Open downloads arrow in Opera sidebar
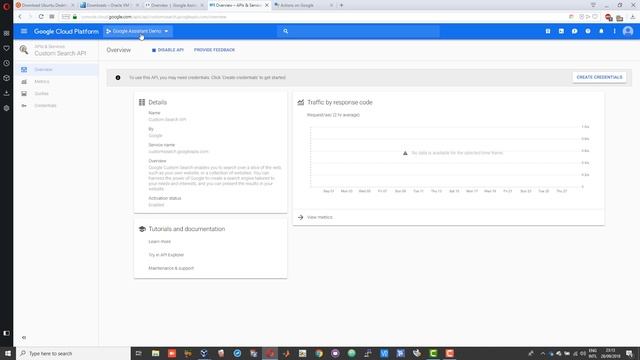The height and width of the screenshot is (360, 640). click(x=6, y=93)
